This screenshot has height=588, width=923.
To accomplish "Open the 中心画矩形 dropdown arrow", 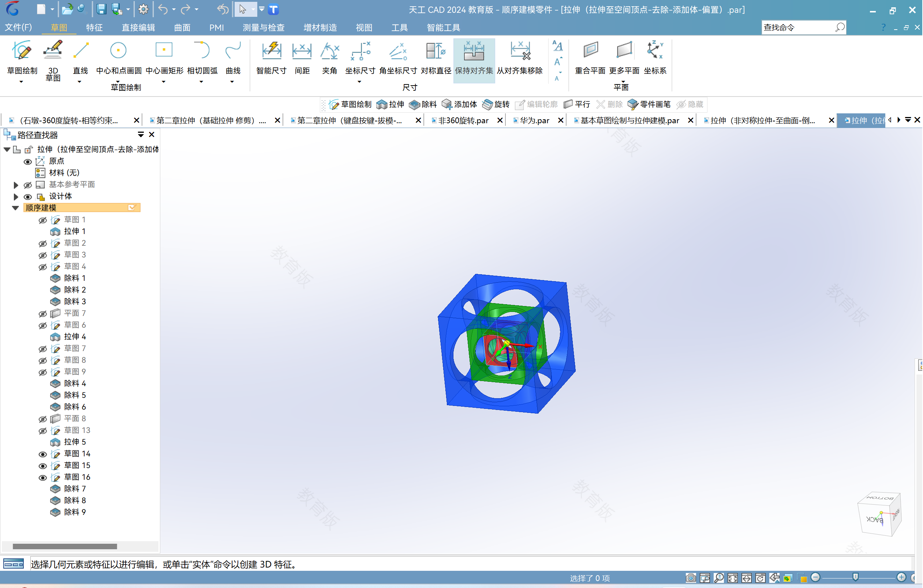I will pyautogui.click(x=164, y=82).
